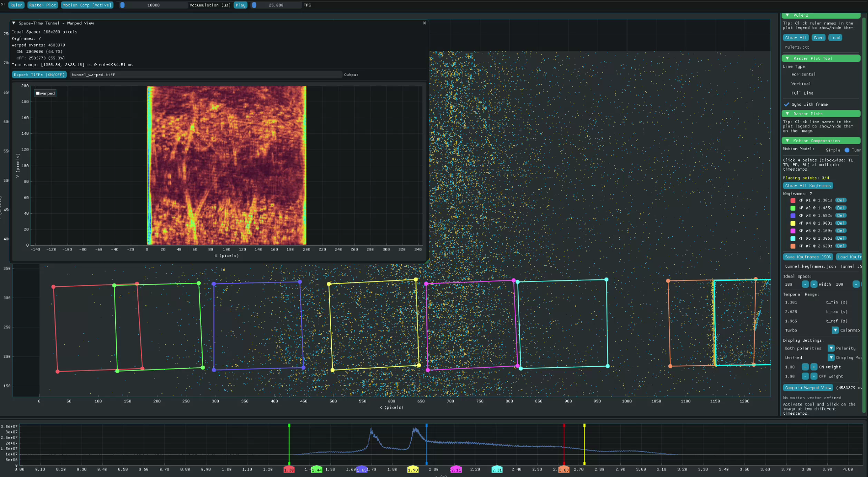Click the rulers Clear All button
868x477 pixels.
(x=795, y=38)
